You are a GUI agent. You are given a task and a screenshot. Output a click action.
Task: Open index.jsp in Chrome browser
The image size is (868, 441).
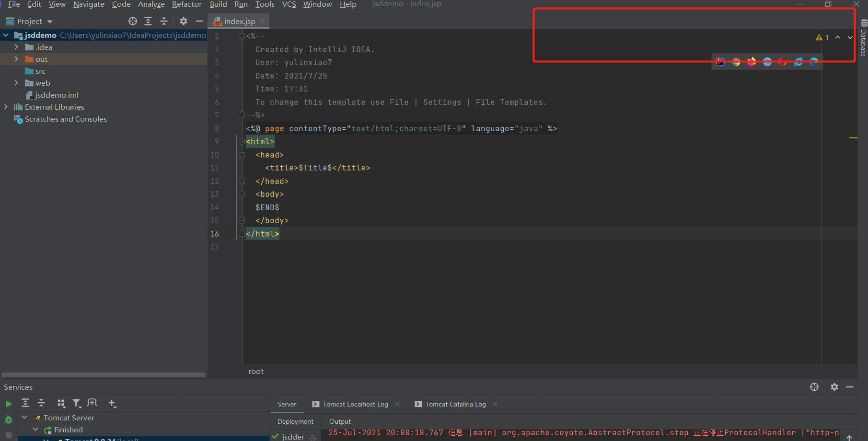pos(736,61)
